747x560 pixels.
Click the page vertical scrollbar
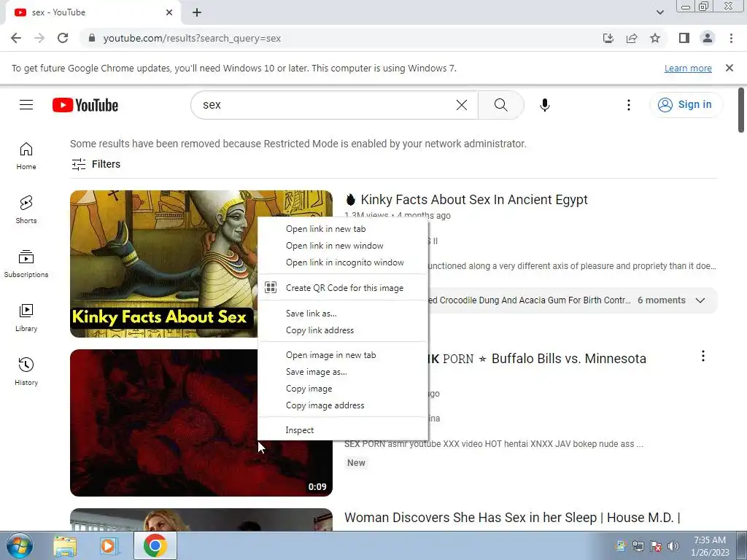741,111
